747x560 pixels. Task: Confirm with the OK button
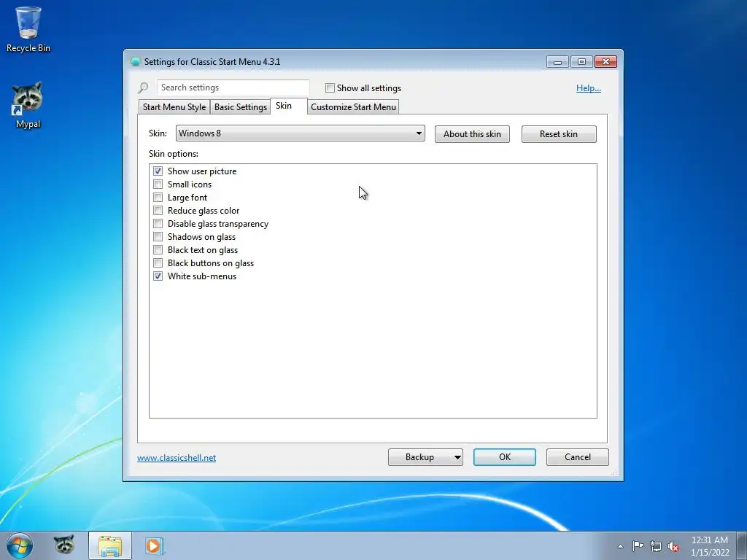[x=505, y=457]
